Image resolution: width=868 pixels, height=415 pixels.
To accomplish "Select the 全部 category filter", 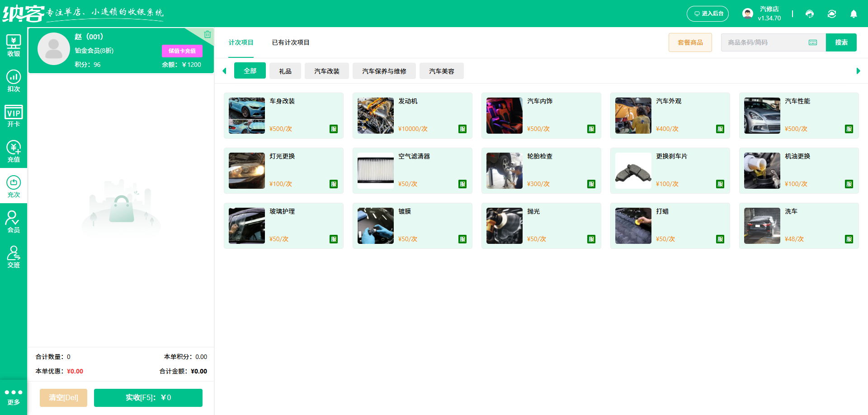I will (250, 71).
